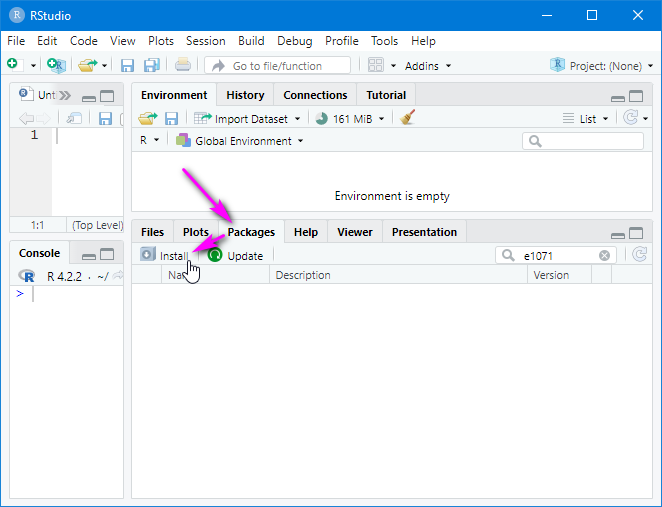Open the New File dropdown arrow
This screenshot has width=662, height=507.
click(33, 66)
